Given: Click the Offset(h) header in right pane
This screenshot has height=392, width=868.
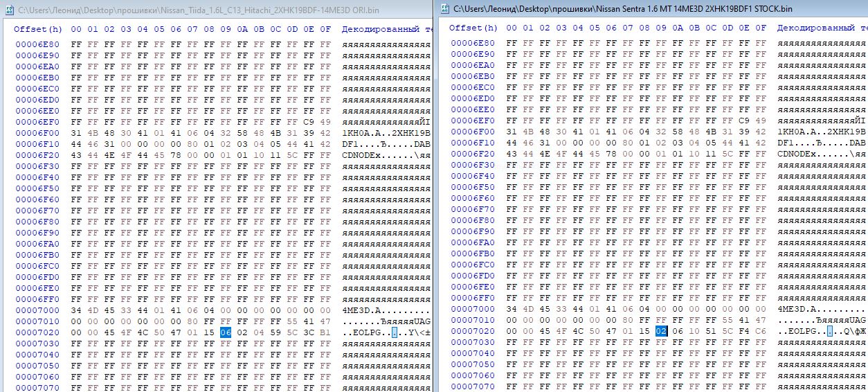Looking at the screenshot, I should tap(473, 28).
